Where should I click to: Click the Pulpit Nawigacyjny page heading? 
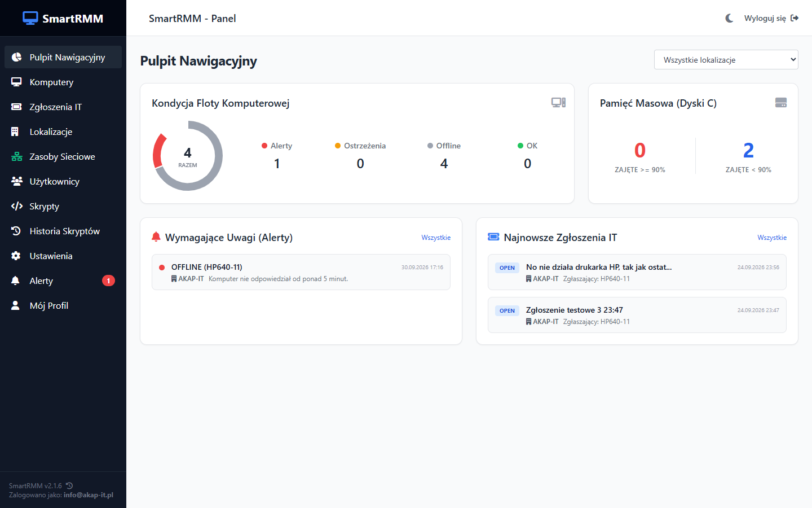(198, 61)
